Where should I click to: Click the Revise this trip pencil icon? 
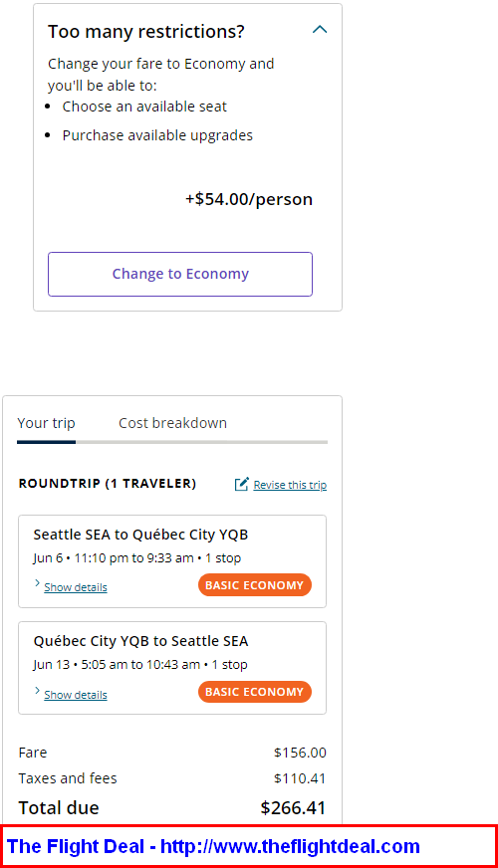coord(241,485)
